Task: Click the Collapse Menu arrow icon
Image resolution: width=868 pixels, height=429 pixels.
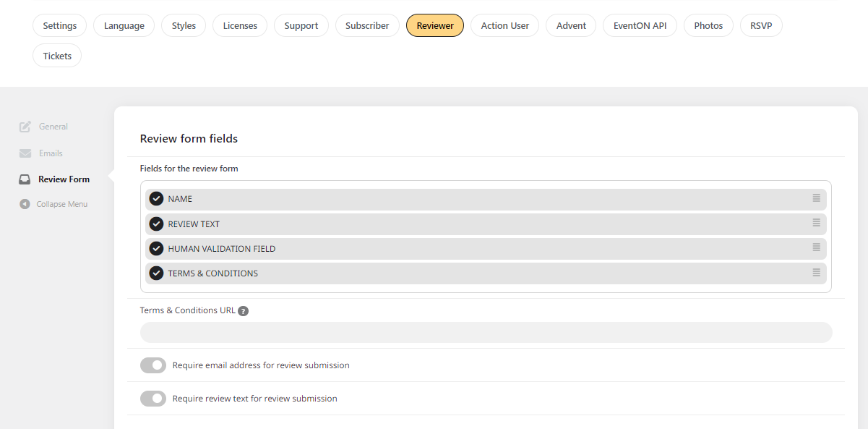Action: 25,204
